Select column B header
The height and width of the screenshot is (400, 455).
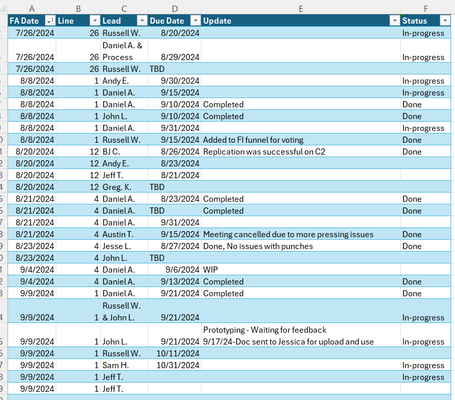pos(78,9)
